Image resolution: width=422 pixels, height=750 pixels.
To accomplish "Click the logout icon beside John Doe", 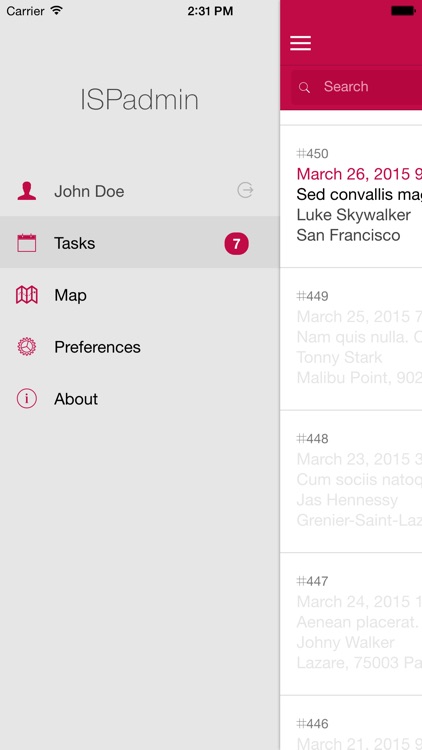I will (x=245, y=190).
